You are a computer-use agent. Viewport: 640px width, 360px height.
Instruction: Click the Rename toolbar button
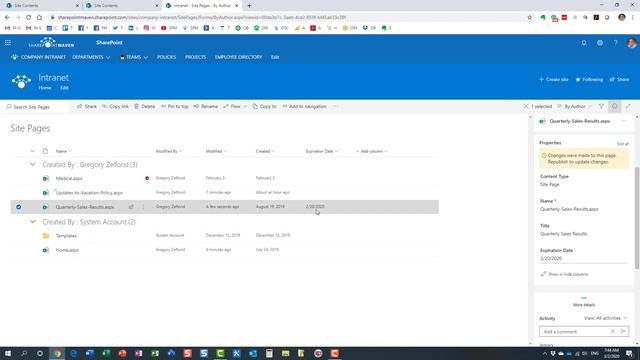tap(205, 107)
